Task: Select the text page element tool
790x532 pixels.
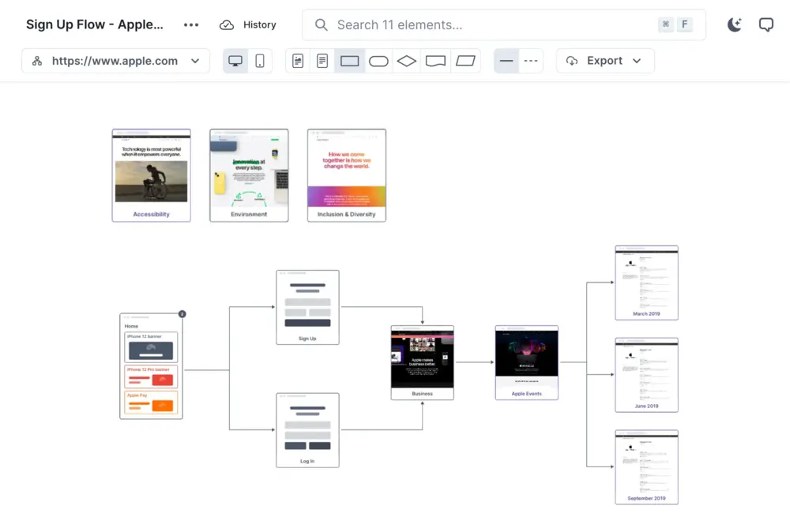Action: click(322, 60)
